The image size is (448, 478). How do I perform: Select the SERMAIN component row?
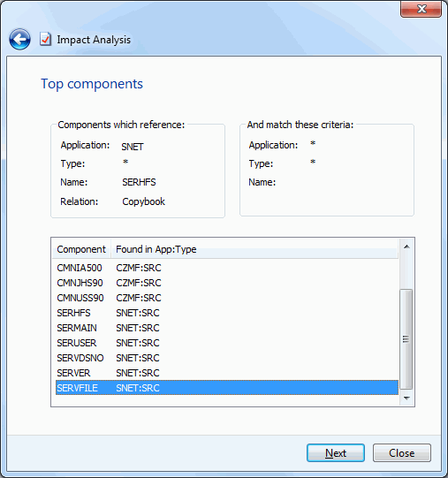click(227, 328)
